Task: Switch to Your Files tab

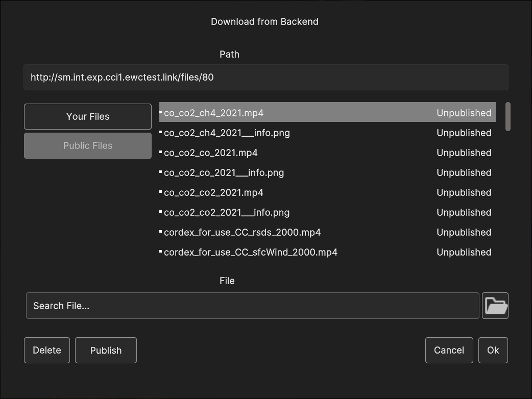Action: 87,117
